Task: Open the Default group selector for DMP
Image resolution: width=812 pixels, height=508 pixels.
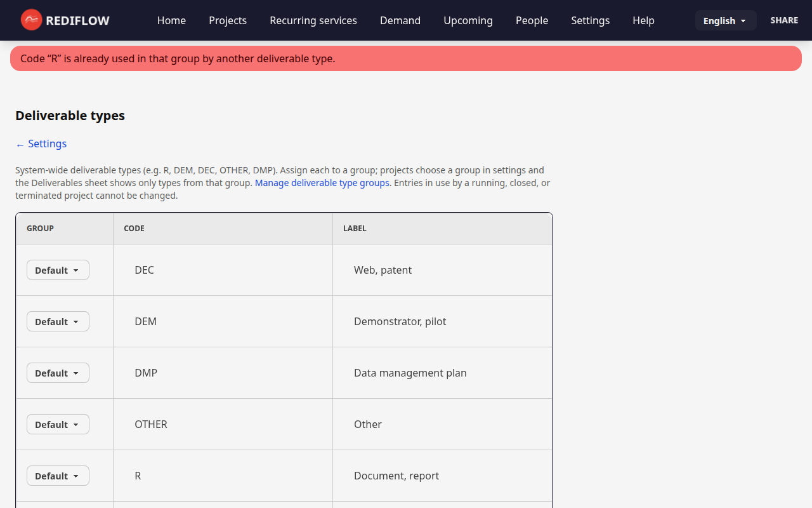Action: [57, 372]
